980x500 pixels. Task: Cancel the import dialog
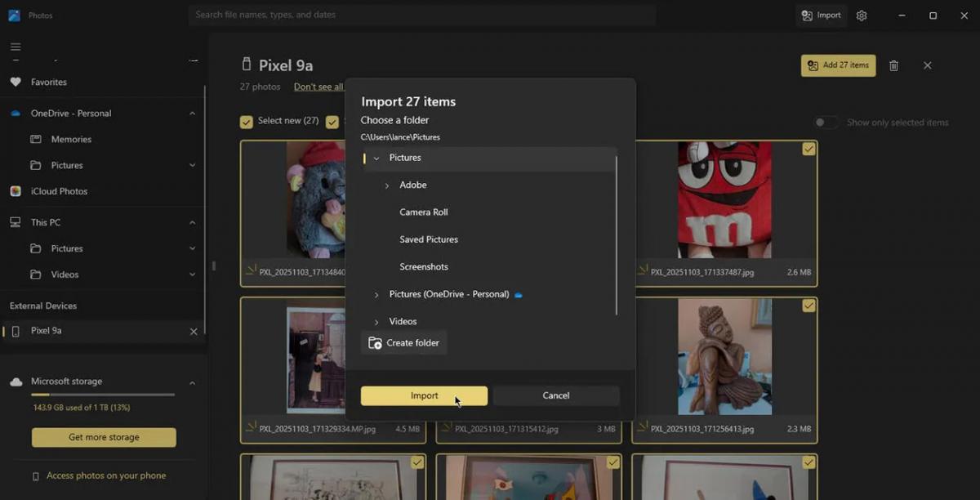pyautogui.click(x=556, y=395)
